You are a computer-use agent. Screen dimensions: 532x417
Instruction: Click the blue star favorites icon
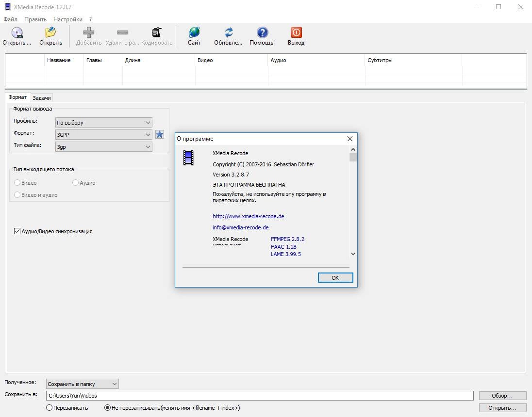coord(160,135)
